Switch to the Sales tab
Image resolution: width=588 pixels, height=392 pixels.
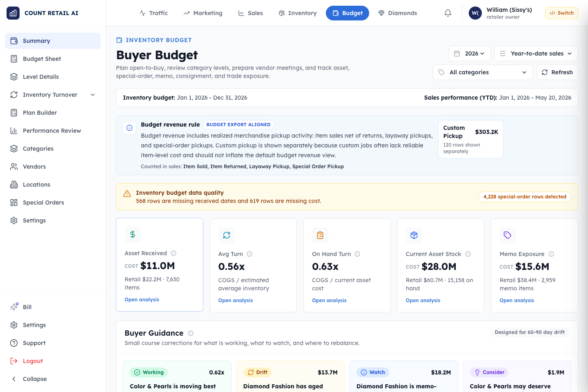[x=251, y=13]
